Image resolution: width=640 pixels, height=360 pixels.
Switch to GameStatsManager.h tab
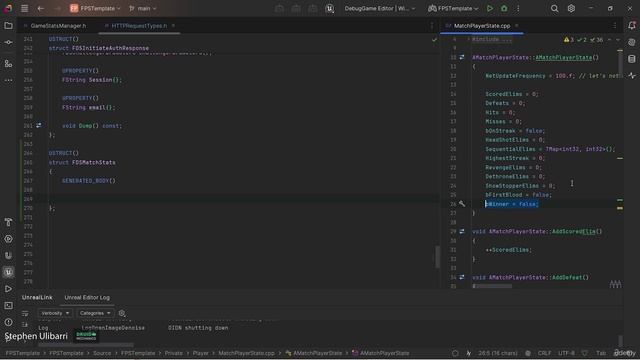click(x=58, y=26)
